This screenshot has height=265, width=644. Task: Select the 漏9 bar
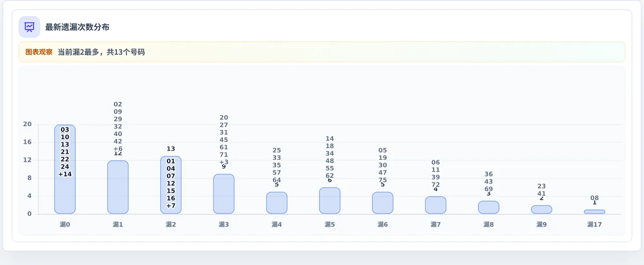click(541, 210)
